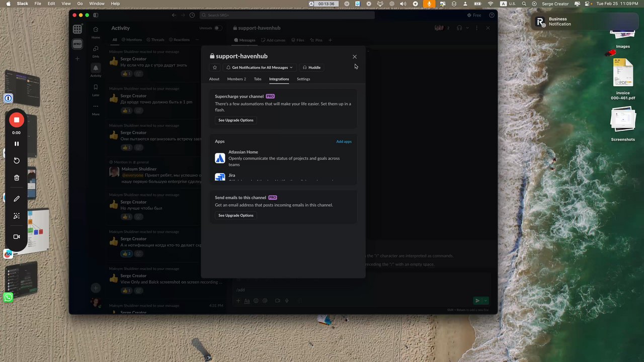Filter activity by Threads
This screenshot has height=362, width=644.
pyautogui.click(x=156, y=40)
